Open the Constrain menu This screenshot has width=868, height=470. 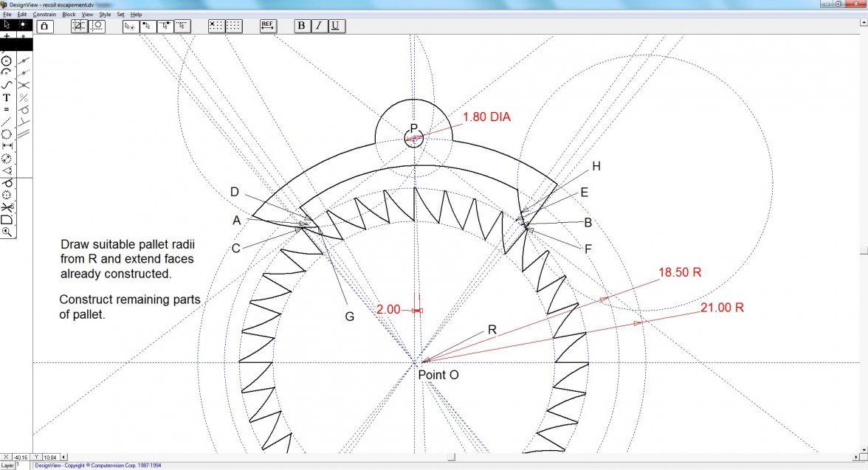pyautogui.click(x=44, y=14)
